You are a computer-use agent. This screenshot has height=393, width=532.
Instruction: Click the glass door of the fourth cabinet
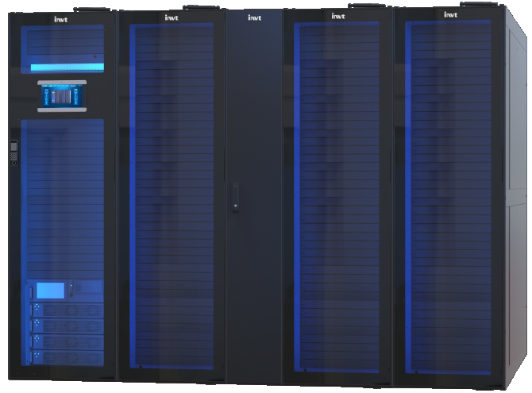(338, 198)
